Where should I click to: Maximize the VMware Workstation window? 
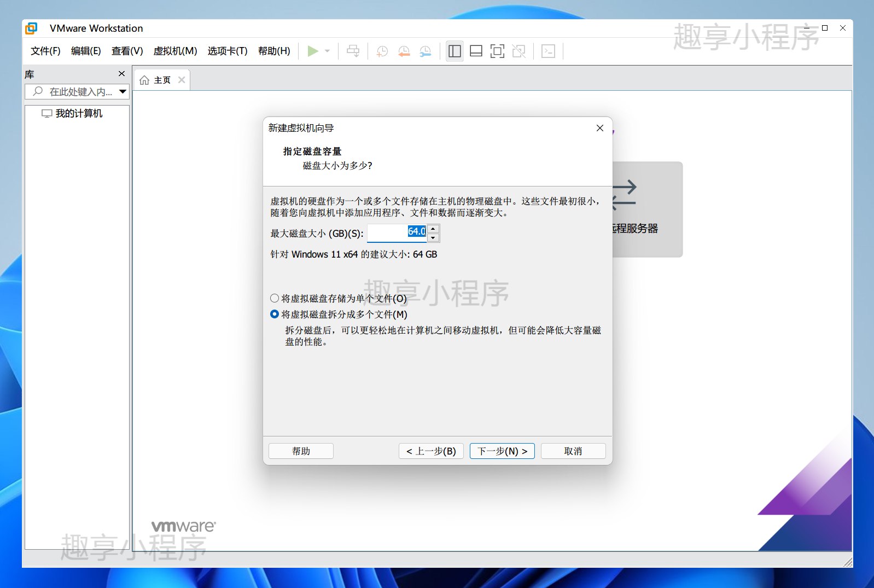(x=825, y=28)
